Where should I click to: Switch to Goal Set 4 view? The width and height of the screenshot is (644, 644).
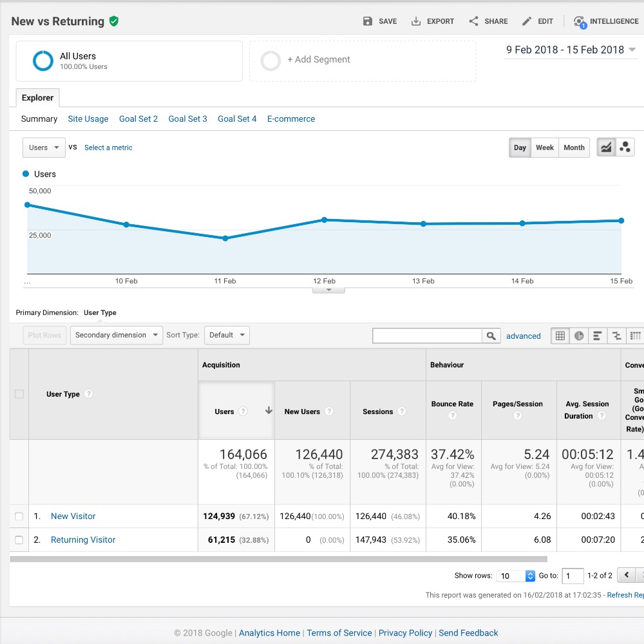tap(237, 118)
